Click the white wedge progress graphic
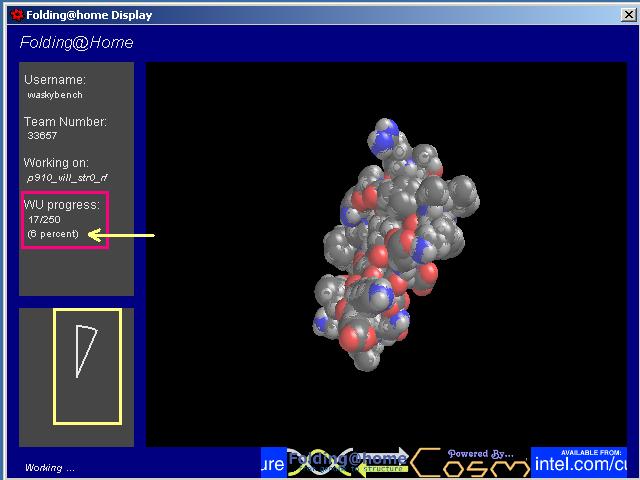Viewport: 640px width, 480px height. (x=86, y=351)
